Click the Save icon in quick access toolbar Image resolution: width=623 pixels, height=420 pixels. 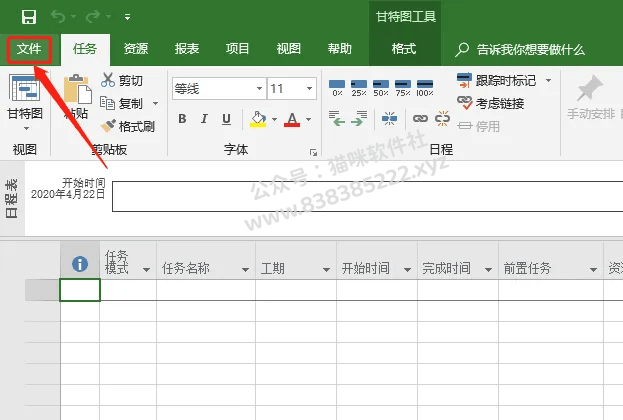tap(29, 17)
